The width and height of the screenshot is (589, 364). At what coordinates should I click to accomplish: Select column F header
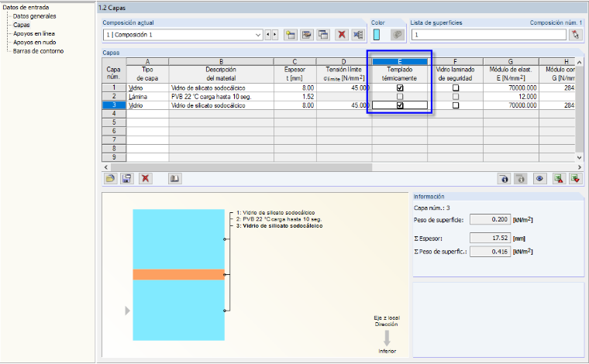[455, 61]
